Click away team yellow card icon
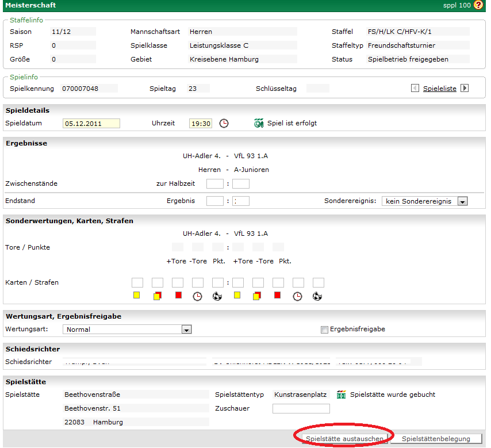This screenshot has width=491, height=448. coord(237,295)
